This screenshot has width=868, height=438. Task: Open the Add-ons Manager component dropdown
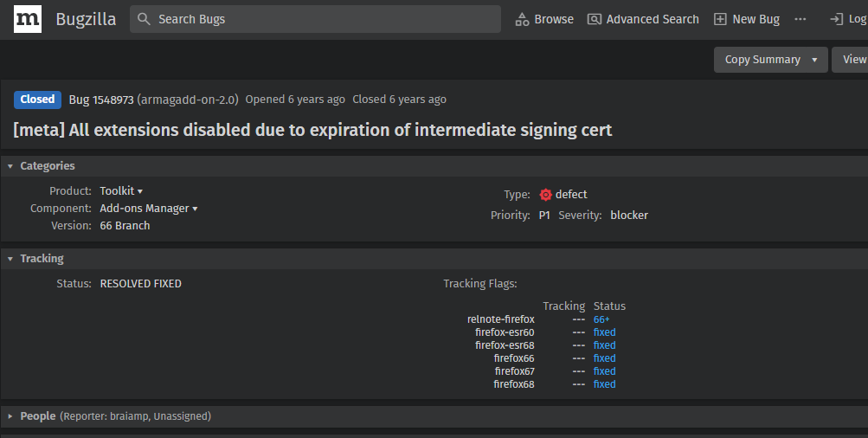(x=195, y=209)
